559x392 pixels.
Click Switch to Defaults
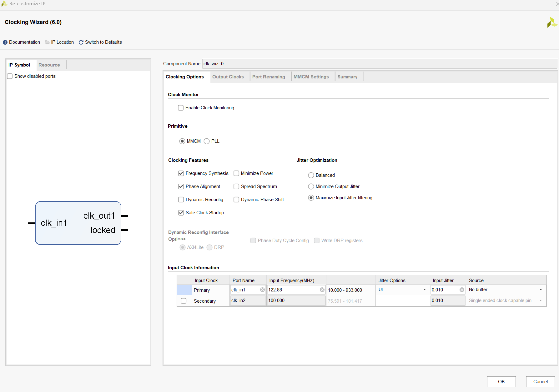coord(103,42)
